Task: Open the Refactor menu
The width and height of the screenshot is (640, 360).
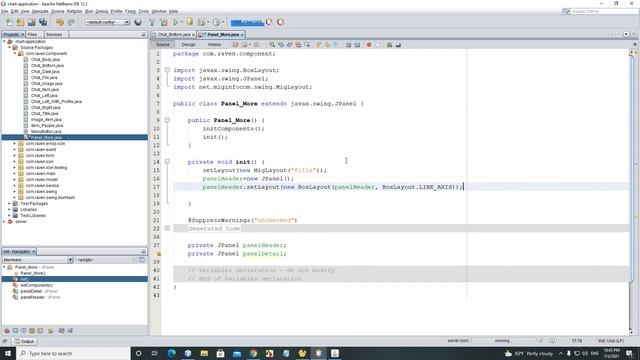Action: pos(74,11)
